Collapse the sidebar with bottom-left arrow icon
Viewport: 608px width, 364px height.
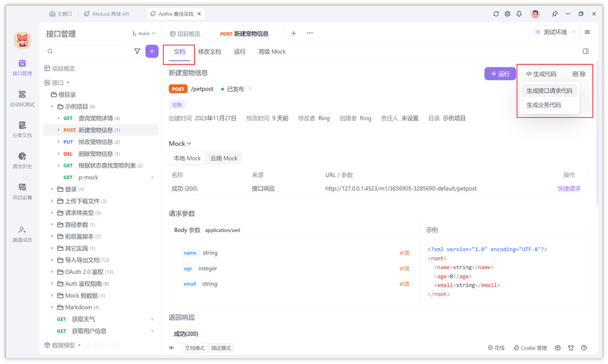click(172, 348)
